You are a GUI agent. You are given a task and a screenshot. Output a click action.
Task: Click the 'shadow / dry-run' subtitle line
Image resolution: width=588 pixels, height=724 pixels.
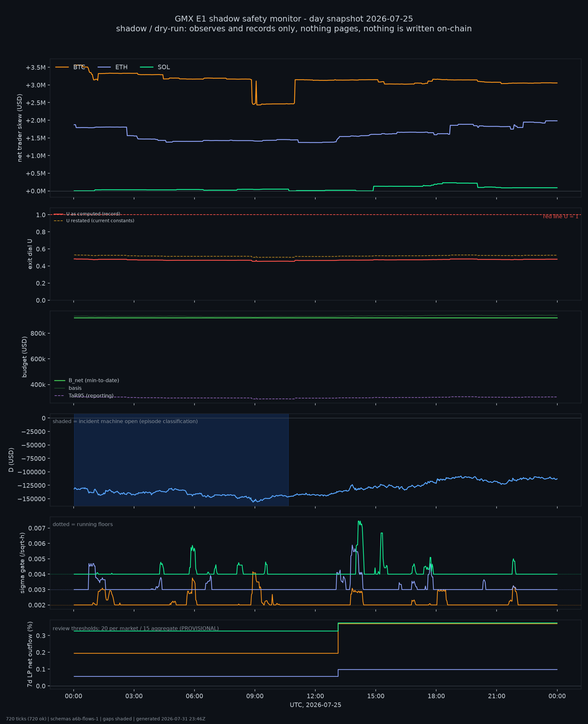click(x=294, y=28)
